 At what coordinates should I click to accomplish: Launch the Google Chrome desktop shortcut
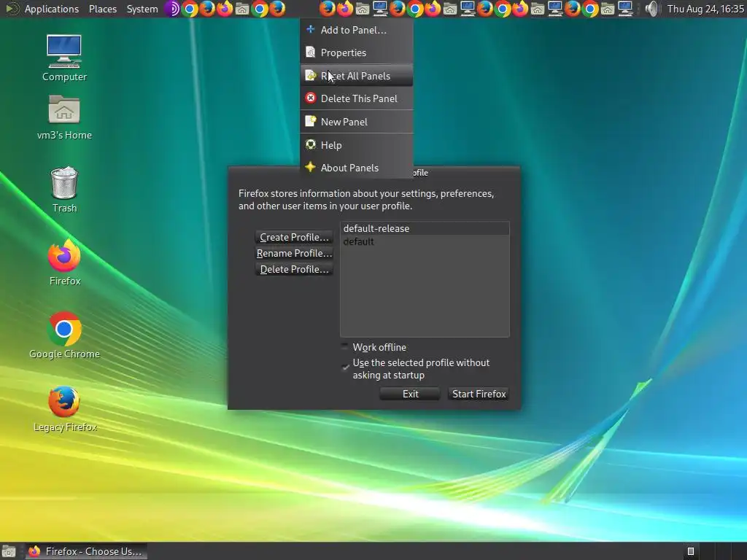point(64,335)
